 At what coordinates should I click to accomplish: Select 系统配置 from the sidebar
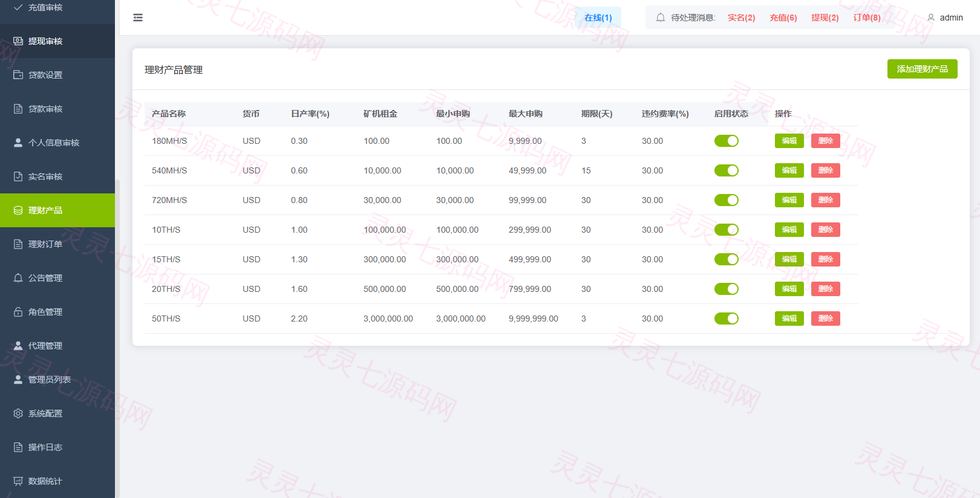tap(57, 413)
